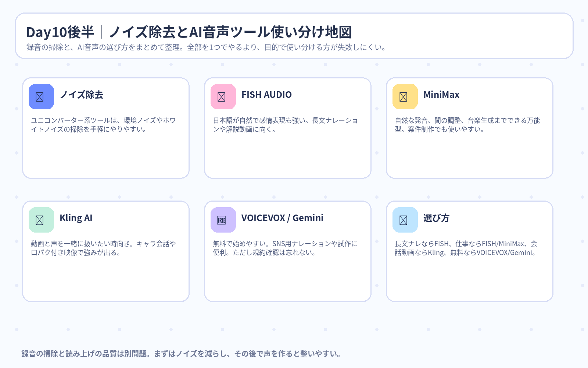Click description text 無料で始めやすい
The width and height of the screenshot is (588, 368).
(x=285, y=248)
